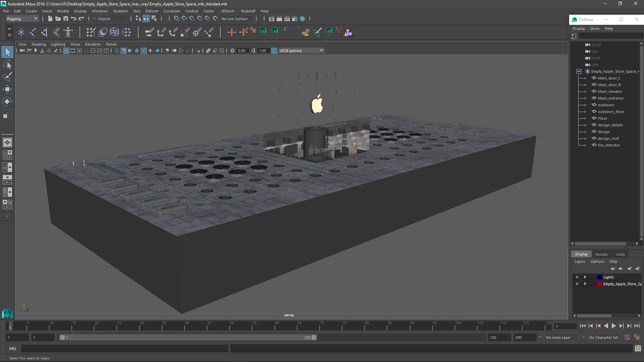Click the Create Joint shelf icon

pos(33,32)
